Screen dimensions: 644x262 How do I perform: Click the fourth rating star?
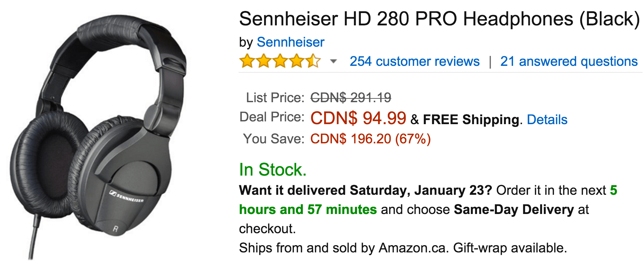[x=297, y=61]
